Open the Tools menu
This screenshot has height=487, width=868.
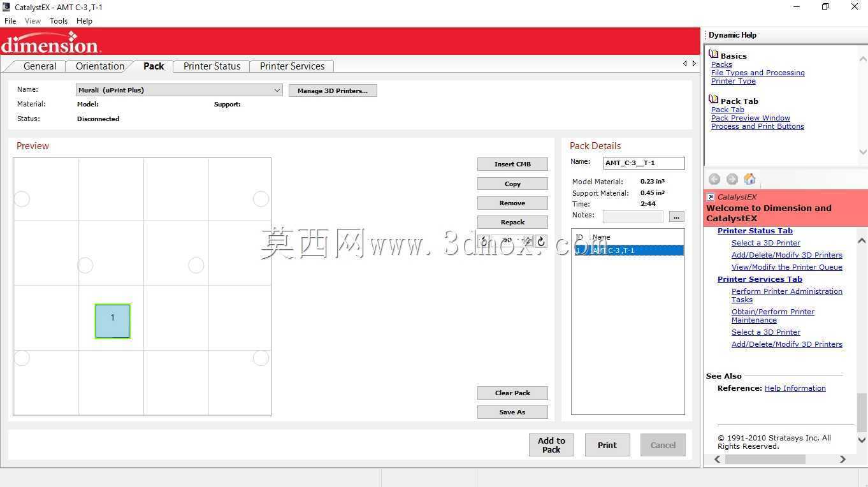[x=59, y=21]
